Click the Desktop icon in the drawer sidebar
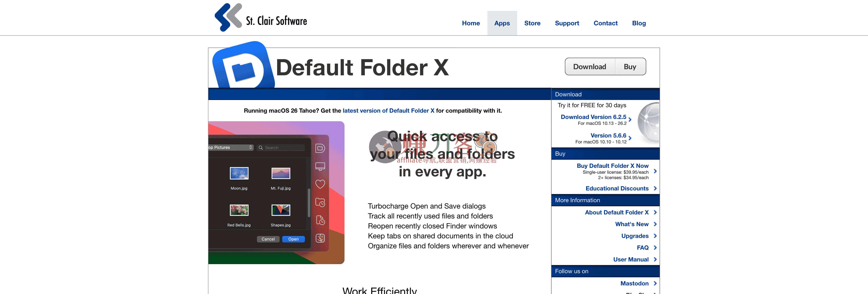 click(320, 166)
